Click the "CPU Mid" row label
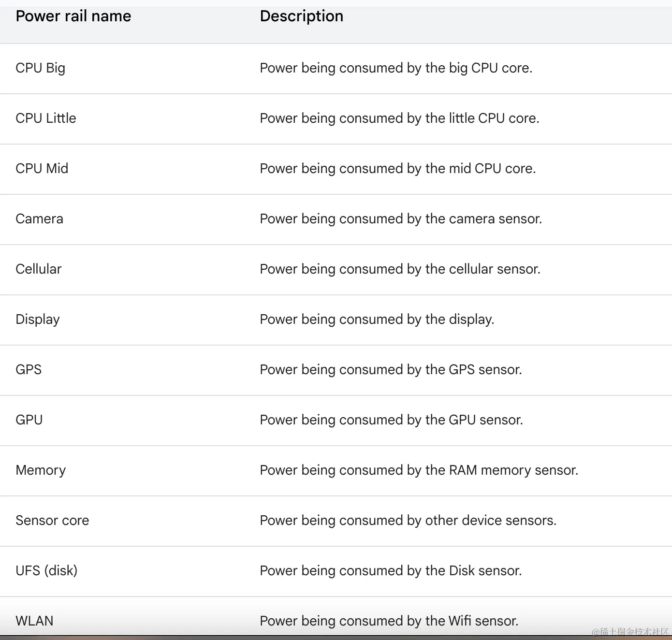 click(x=42, y=169)
